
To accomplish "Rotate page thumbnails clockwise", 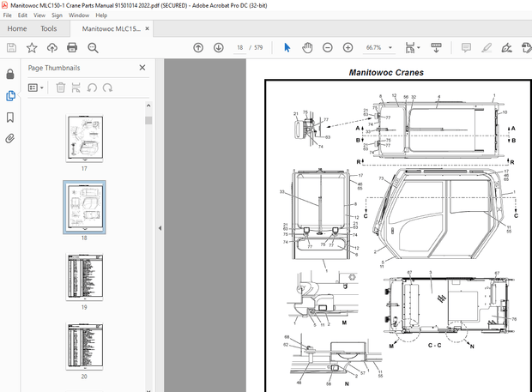I will click(x=108, y=87).
